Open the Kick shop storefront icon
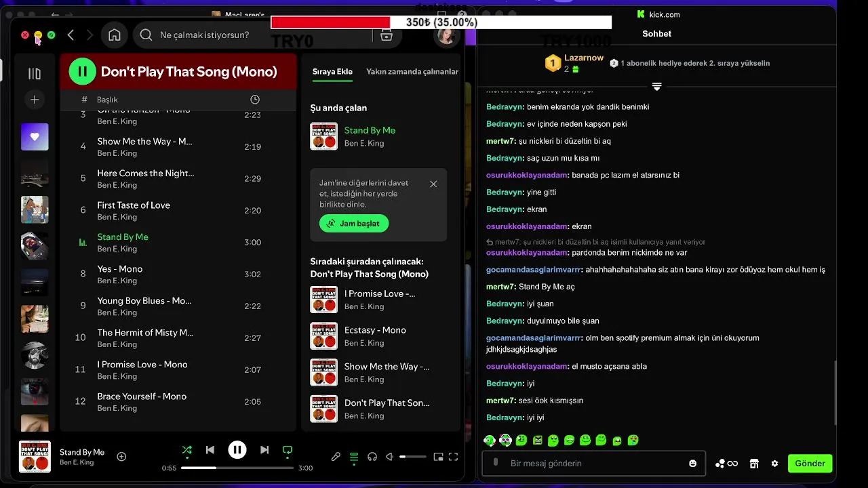The image size is (868, 488). tap(753, 464)
